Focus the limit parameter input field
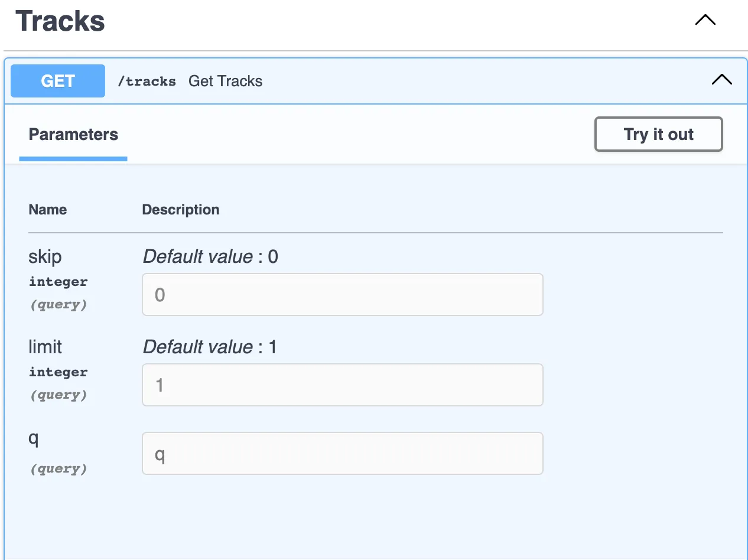The height and width of the screenshot is (560, 748). [x=342, y=385]
